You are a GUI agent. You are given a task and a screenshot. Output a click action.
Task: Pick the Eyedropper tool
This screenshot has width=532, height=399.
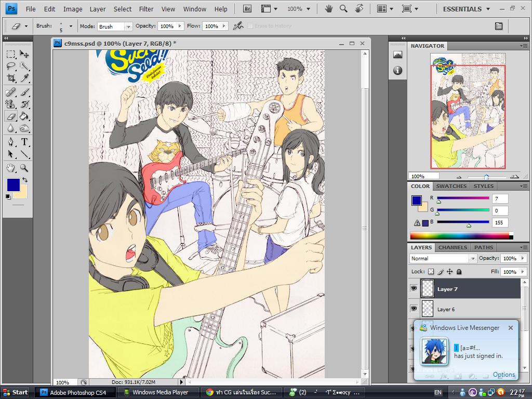point(24,78)
